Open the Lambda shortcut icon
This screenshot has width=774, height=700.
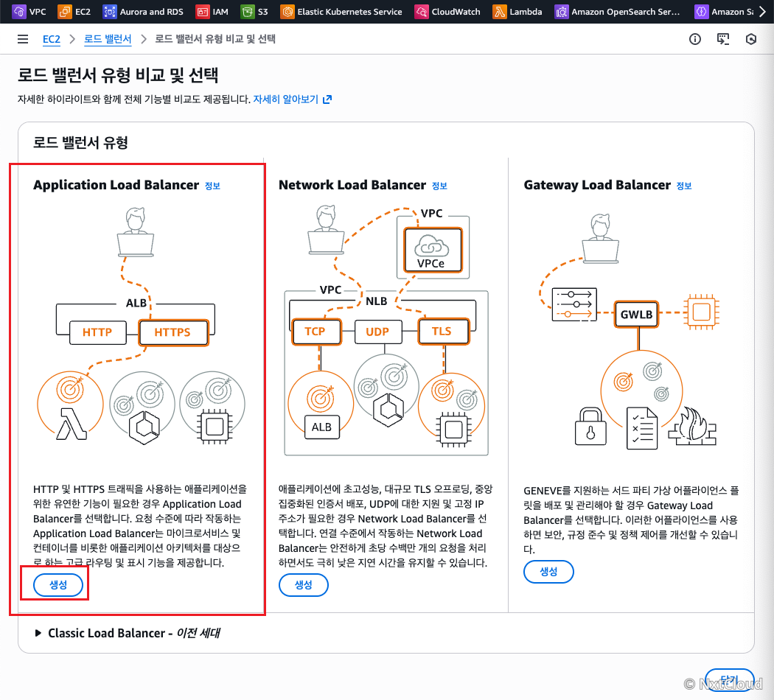pyautogui.click(x=500, y=11)
